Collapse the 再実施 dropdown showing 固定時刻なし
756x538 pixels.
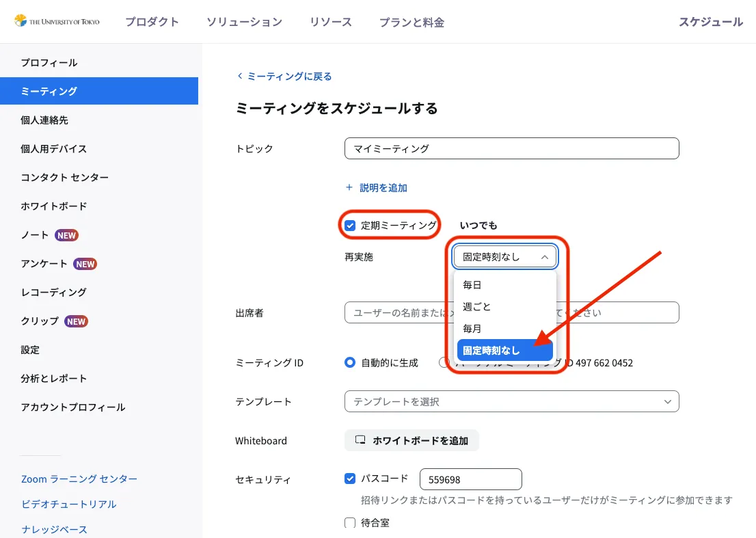point(504,257)
